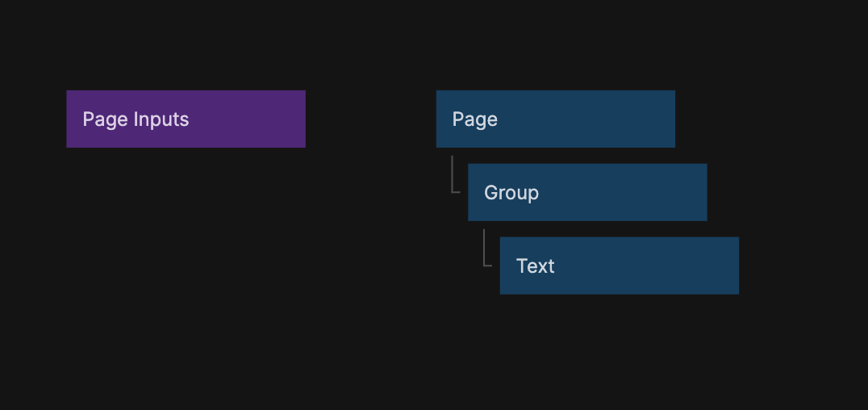The image size is (868, 410).
Task: Click the "Text" label text
Action: point(536,266)
